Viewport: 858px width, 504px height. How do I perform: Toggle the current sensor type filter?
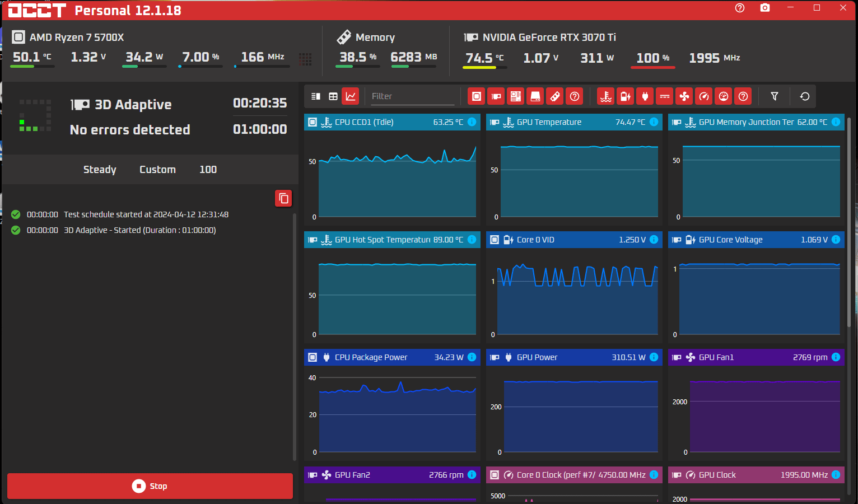tap(665, 96)
